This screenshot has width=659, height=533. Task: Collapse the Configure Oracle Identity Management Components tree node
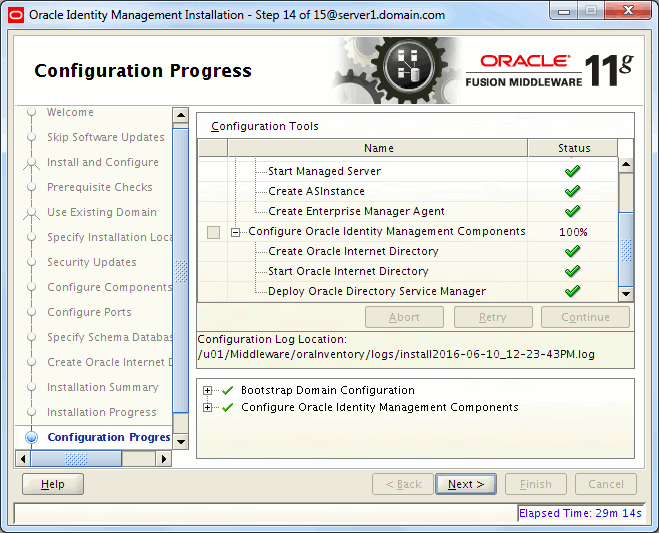[236, 232]
